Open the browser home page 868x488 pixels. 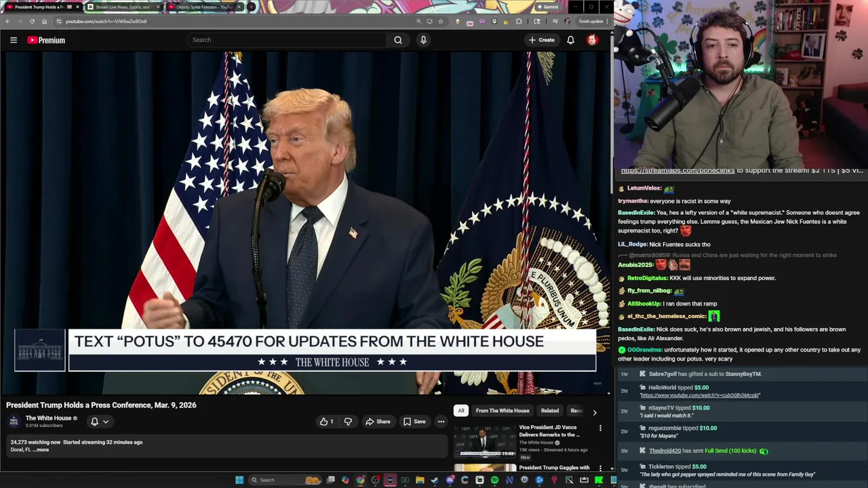point(44,21)
